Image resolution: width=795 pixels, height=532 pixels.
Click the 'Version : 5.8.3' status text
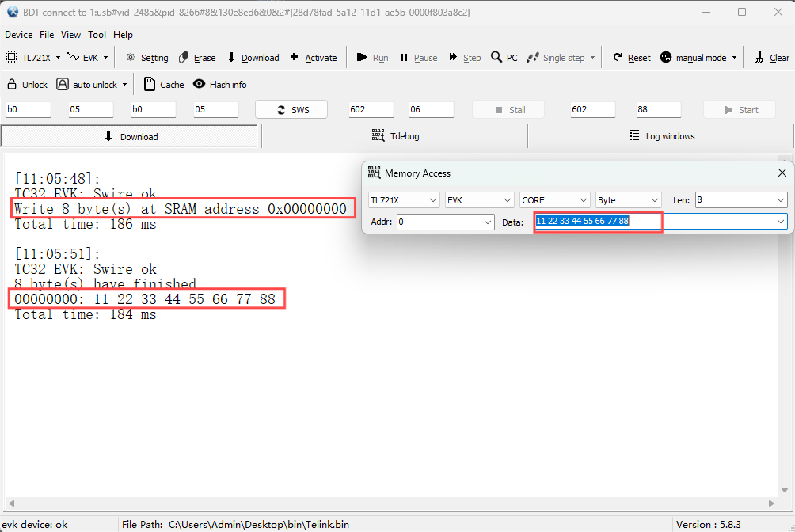(709, 524)
